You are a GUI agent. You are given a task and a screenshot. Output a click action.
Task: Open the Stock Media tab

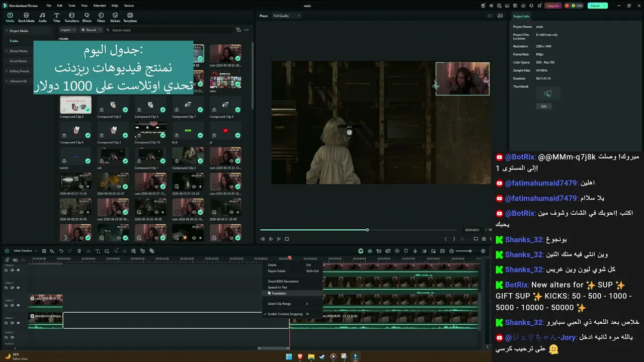tap(26, 17)
